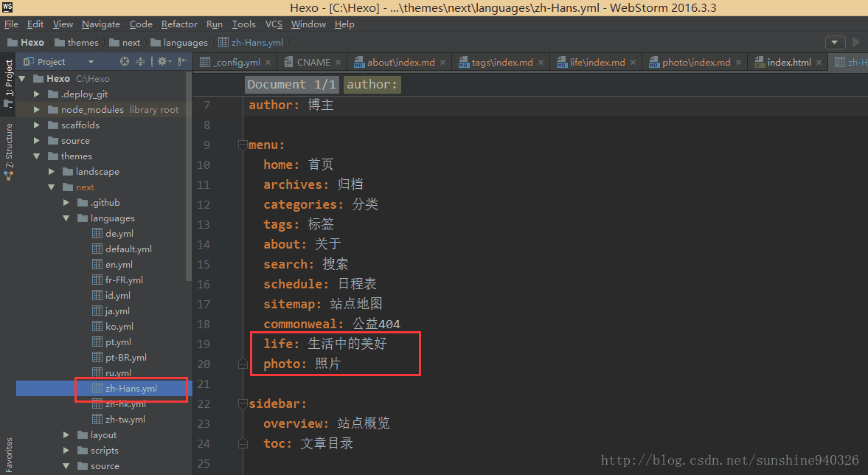The width and height of the screenshot is (868, 475).
Task: Open the Code menu
Action: [x=141, y=24]
